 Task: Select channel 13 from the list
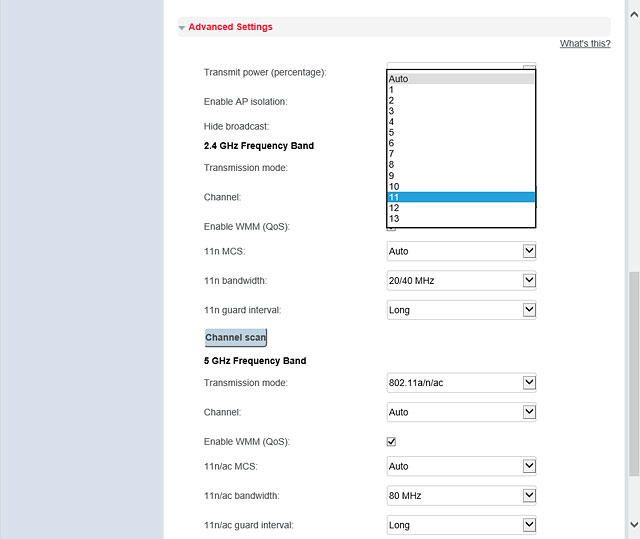tap(460, 219)
